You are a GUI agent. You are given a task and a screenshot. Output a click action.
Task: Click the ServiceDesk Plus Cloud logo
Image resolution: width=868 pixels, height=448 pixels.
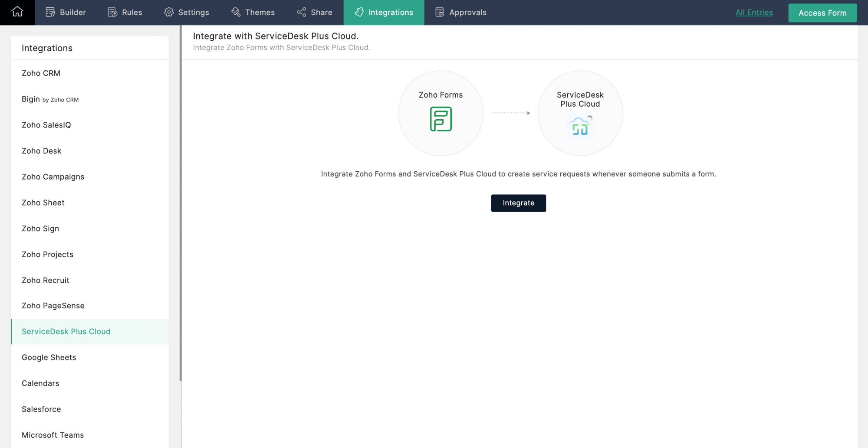[580, 127]
